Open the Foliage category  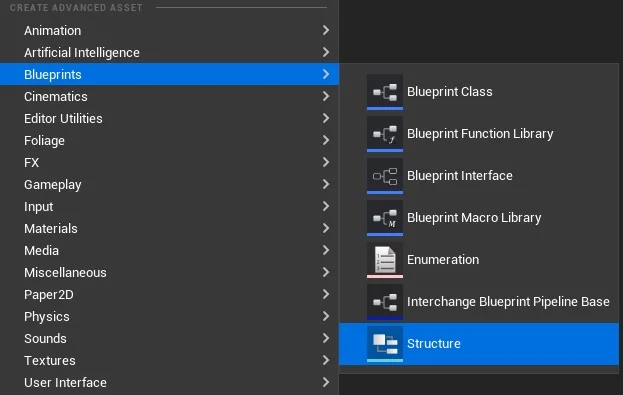coord(169,140)
